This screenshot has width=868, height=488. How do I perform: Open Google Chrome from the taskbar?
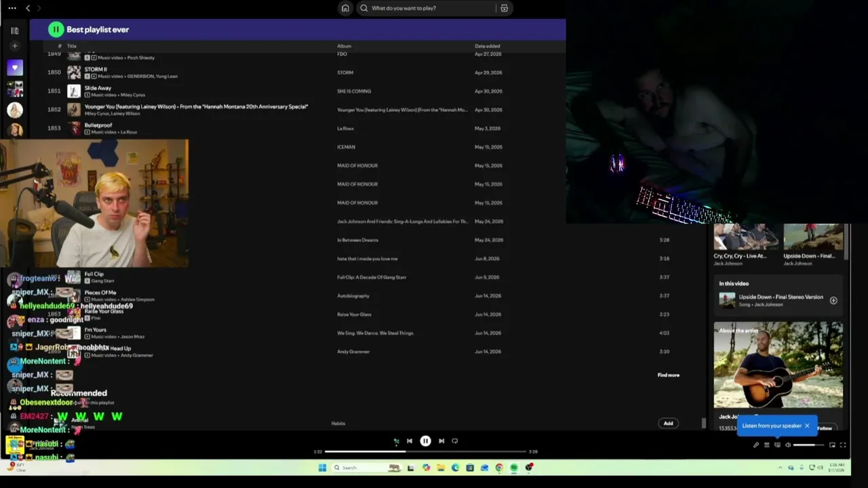499,468
